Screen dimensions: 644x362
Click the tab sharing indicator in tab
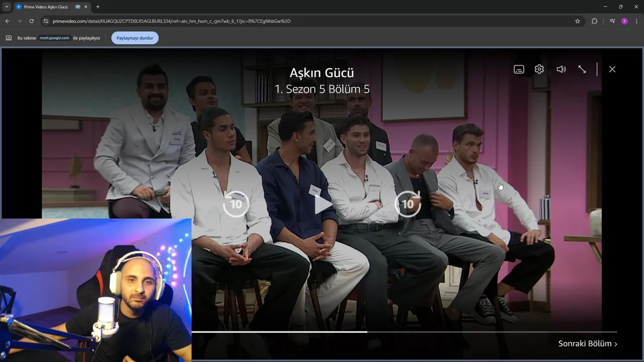point(77,7)
